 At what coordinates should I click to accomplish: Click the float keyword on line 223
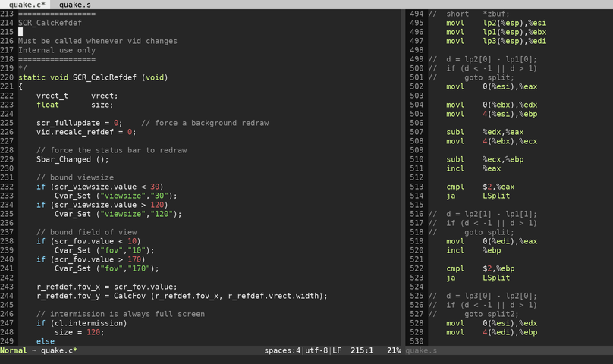pos(48,105)
